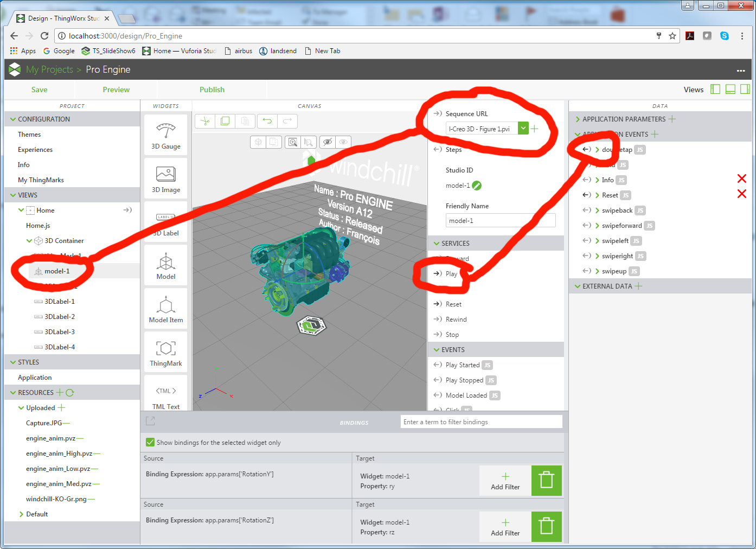
Task: Toggle Show bindings for selected widget only
Action: [150, 442]
